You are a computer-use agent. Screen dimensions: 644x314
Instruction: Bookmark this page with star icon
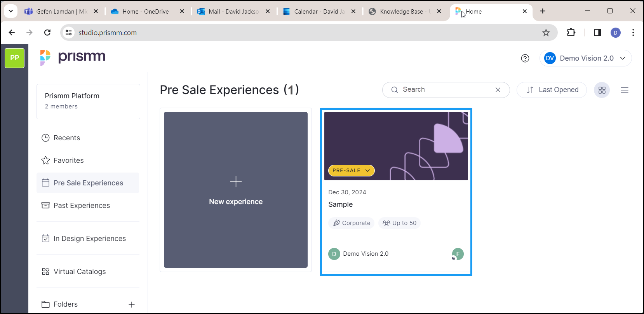pos(546,33)
